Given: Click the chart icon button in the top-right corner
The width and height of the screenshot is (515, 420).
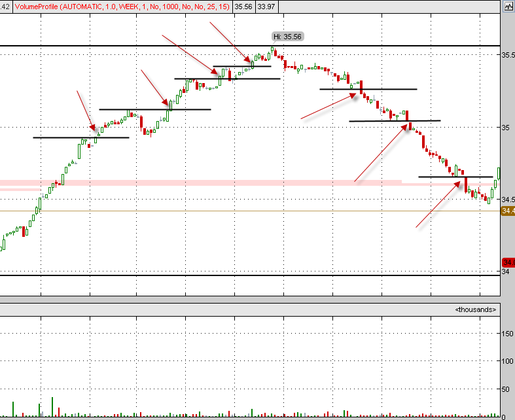Looking at the screenshot, I should [508, 7].
